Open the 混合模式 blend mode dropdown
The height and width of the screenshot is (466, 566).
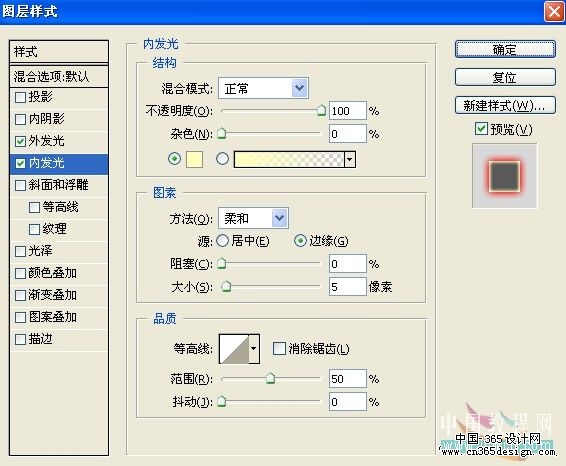pyautogui.click(x=263, y=88)
